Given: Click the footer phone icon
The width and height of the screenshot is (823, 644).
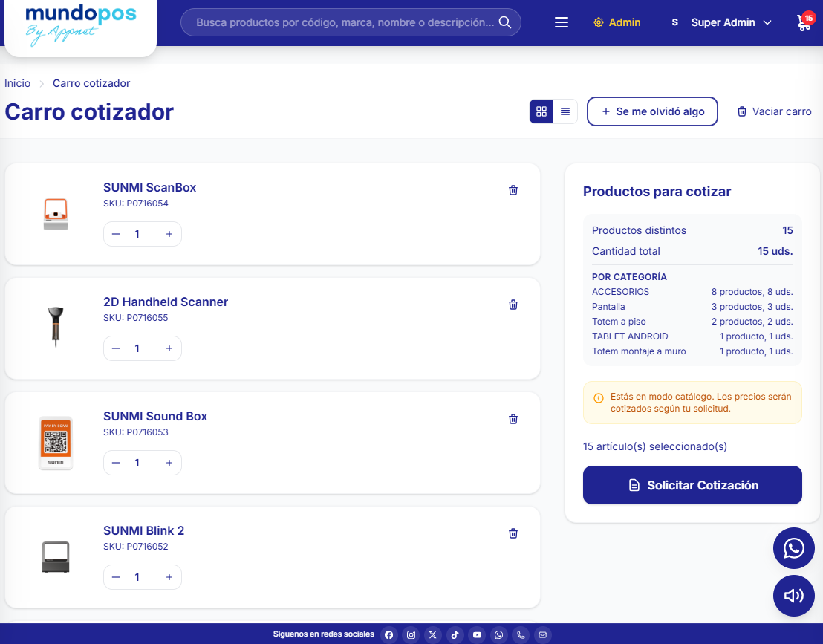Looking at the screenshot, I should (521, 634).
